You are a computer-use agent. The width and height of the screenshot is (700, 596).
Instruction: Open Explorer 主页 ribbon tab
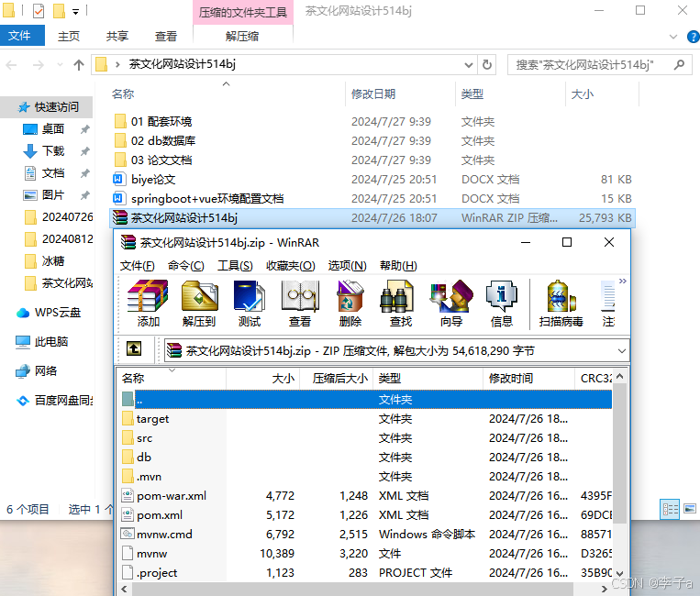click(x=68, y=36)
